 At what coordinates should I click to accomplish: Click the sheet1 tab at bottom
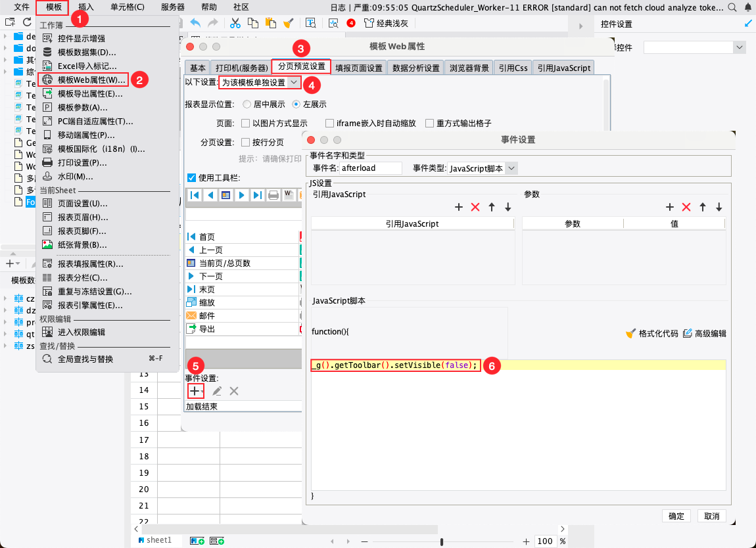coord(155,540)
